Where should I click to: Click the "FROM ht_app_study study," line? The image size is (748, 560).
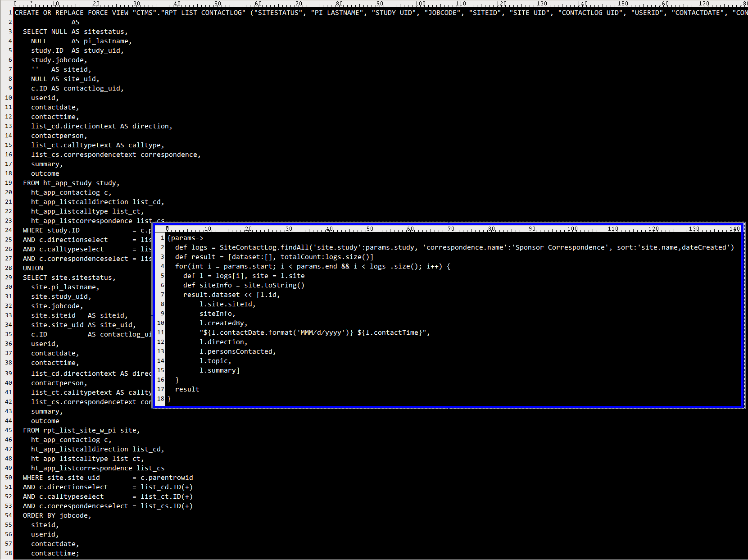(x=71, y=183)
